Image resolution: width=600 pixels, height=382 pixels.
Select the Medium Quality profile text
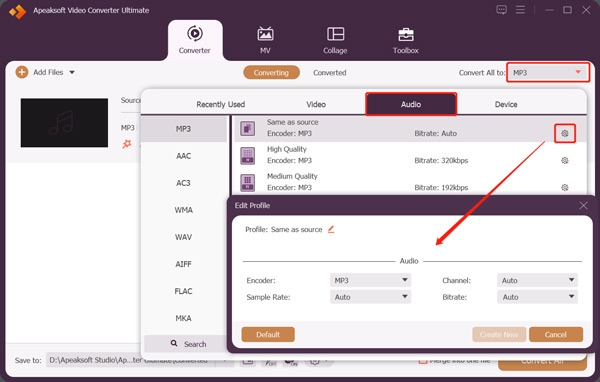tap(292, 176)
